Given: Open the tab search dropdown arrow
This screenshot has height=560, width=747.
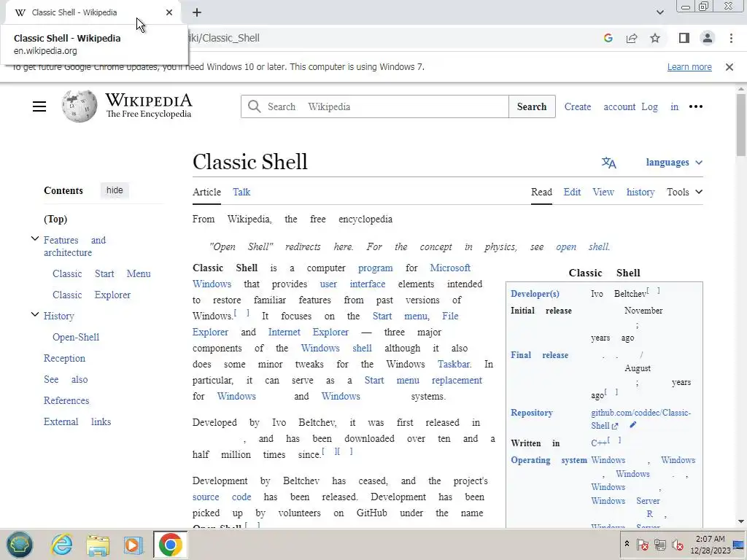Looking at the screenshot, I should tap(659, 12).
